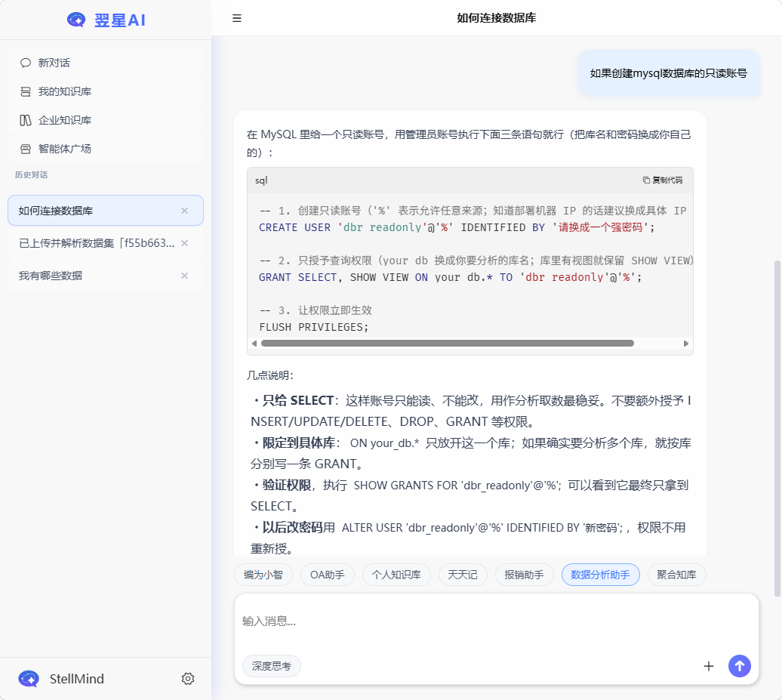Click the sql language label
This screenshot has height=700, width=782.
click(x=261, y=180)
